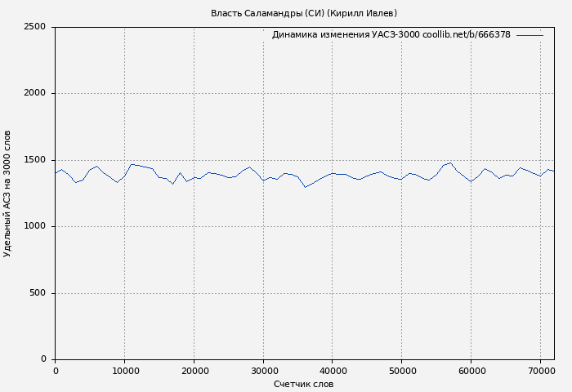Screen dimensions: 572x392
Task: Click the 20000 tick on X-axis
Action: [194, 371]
